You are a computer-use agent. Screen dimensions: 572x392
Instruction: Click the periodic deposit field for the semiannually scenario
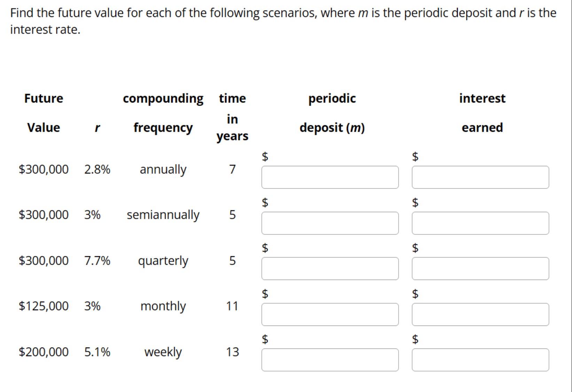330,223
